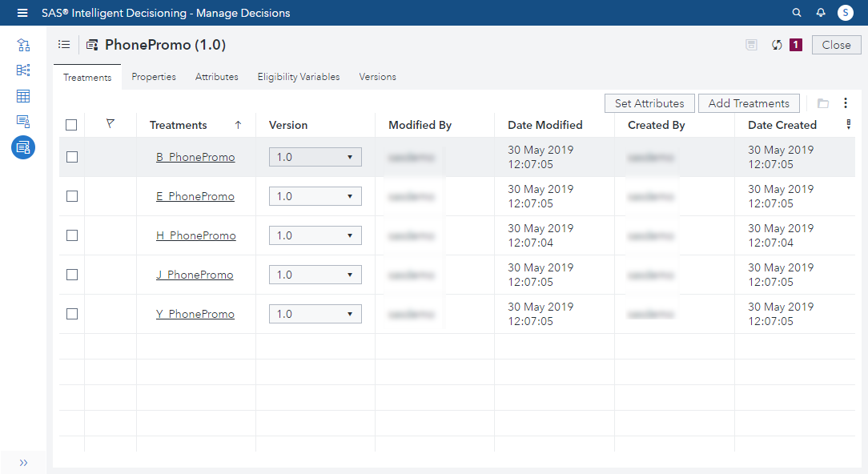Open the J_PhonePromo treatment link
868x474 pixels.
[x=195, y=275]
